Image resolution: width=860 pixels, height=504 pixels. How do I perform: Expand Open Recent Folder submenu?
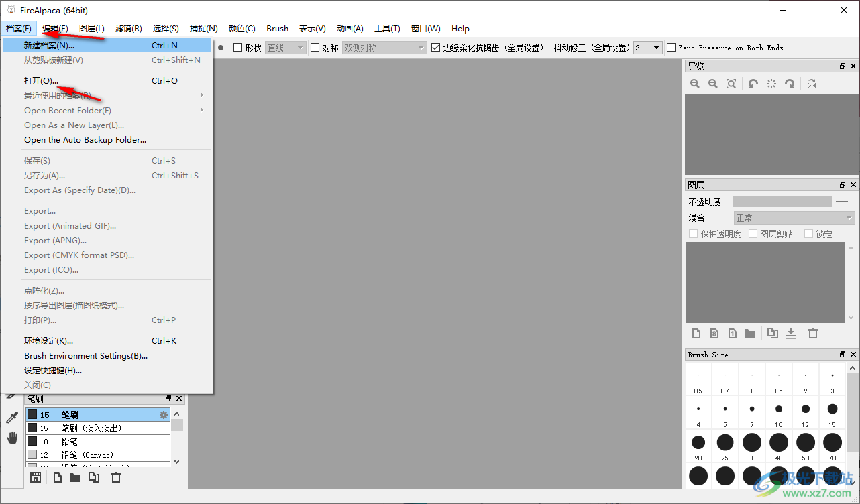click(x=201, y=110)
